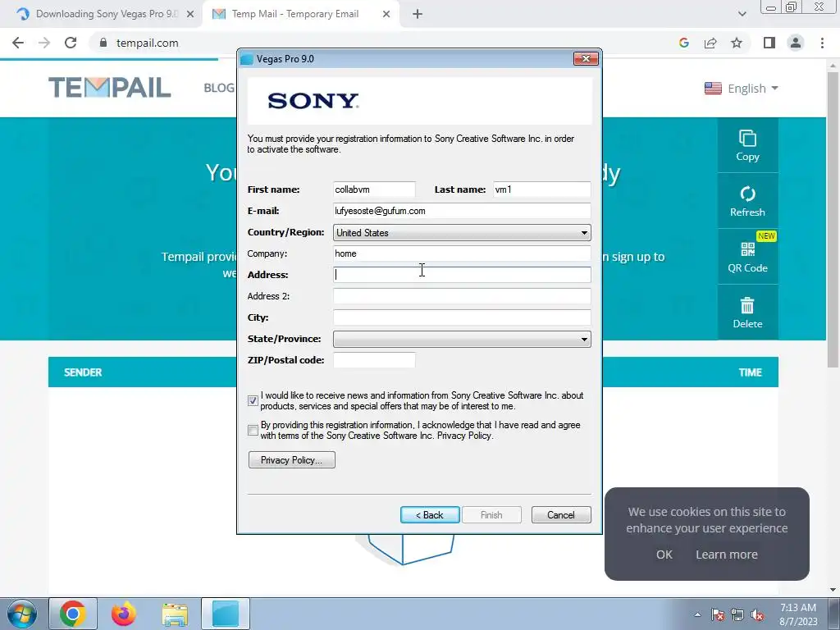Refresh the Tempail inbox

747,201
